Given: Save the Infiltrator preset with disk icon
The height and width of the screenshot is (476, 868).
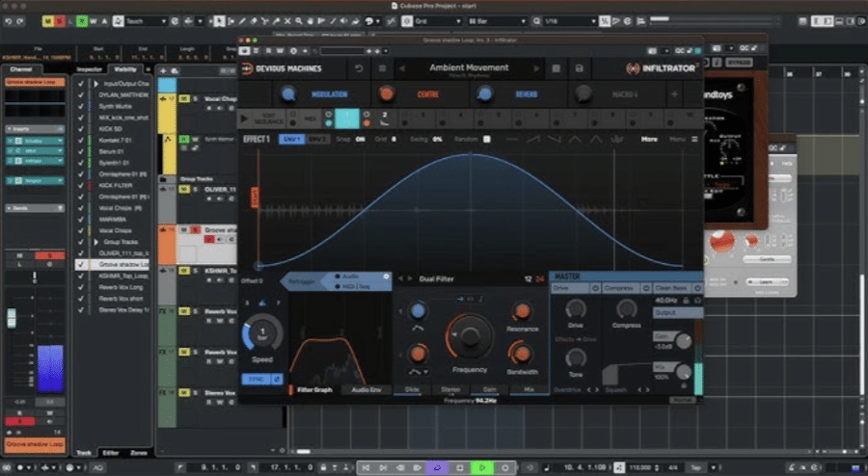Looking at the screenshot, I should point(579,68).
